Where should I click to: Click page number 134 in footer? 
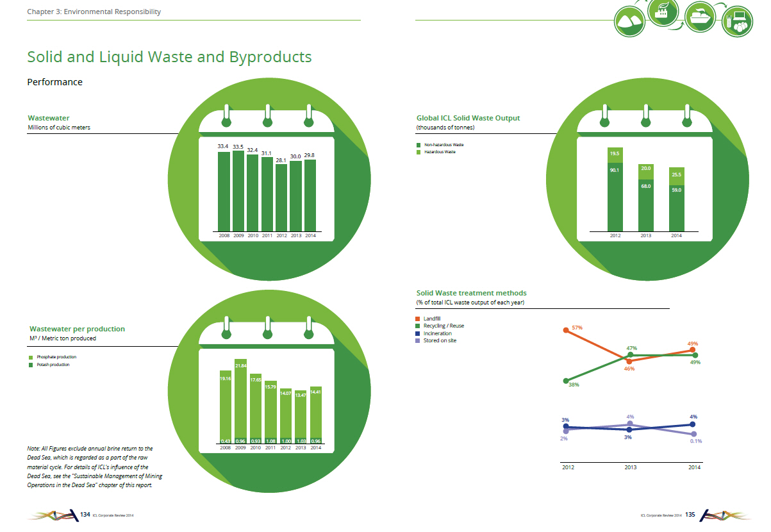coord(85,514)
